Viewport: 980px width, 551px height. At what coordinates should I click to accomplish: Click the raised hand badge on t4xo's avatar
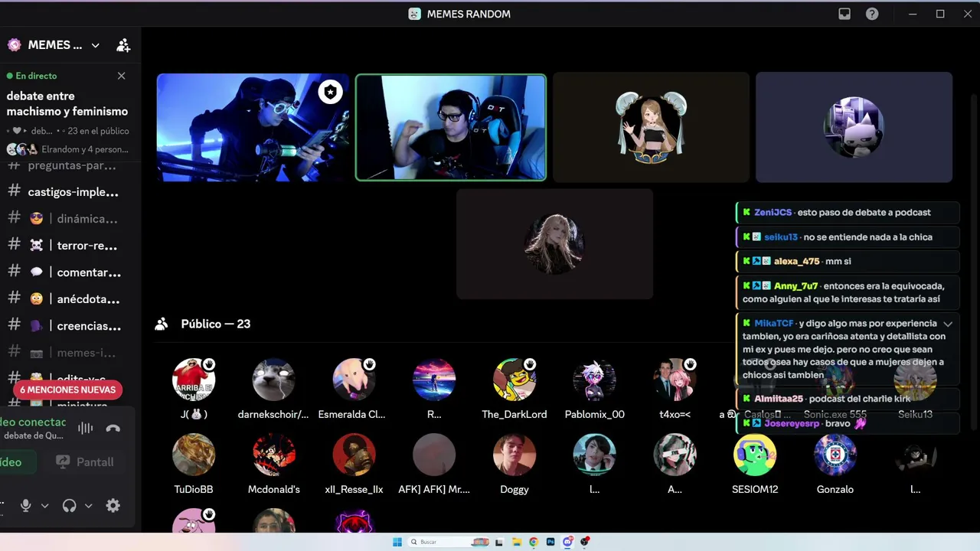pos(690,364)
